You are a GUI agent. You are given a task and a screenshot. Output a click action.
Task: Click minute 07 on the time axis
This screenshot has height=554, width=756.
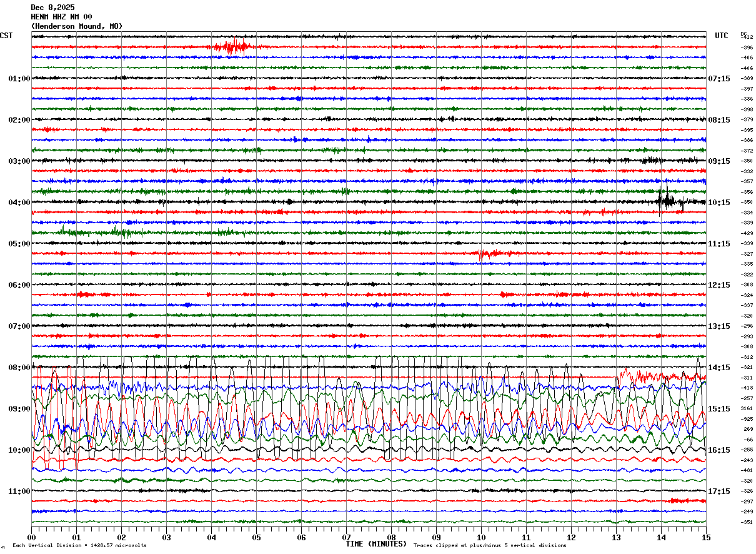pos(347,537)
